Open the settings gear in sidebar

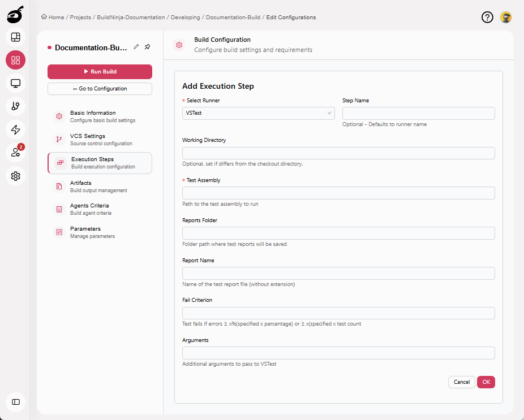pyautogui.click(x=16, y=176)
